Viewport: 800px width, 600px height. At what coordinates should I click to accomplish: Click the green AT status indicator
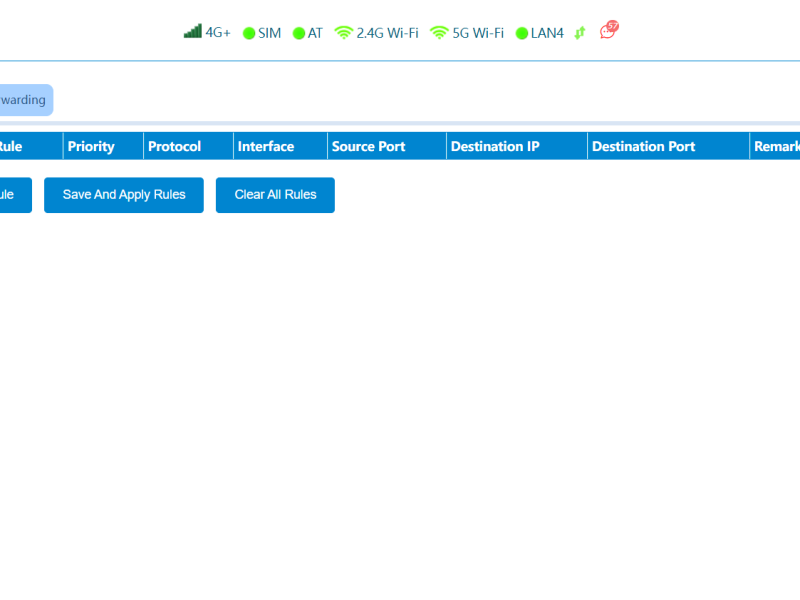tap(298, 33)
